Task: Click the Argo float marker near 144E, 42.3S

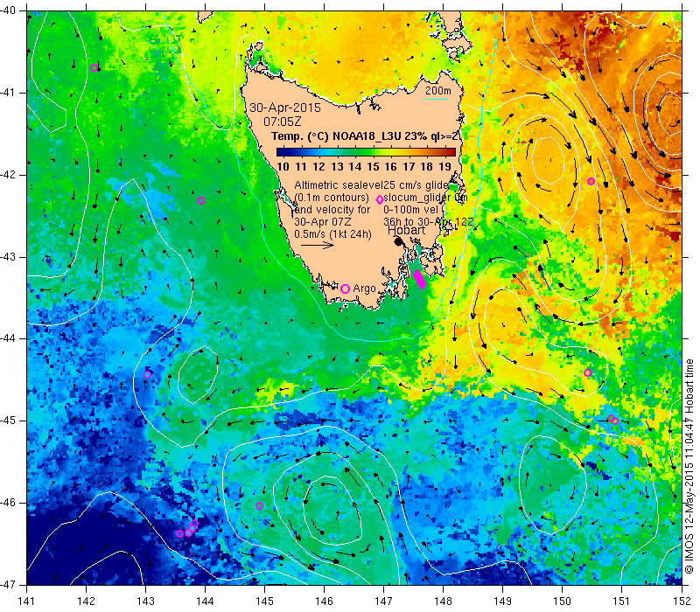Action: click(201, 201)
